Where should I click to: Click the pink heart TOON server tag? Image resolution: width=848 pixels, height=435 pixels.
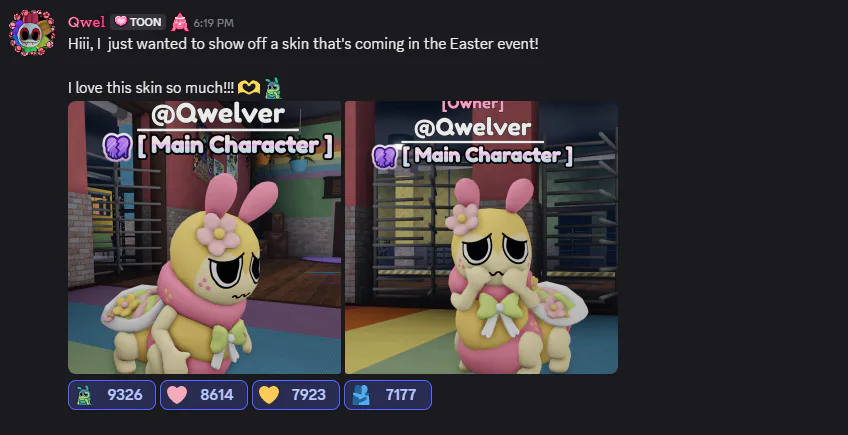pos(138,22)
